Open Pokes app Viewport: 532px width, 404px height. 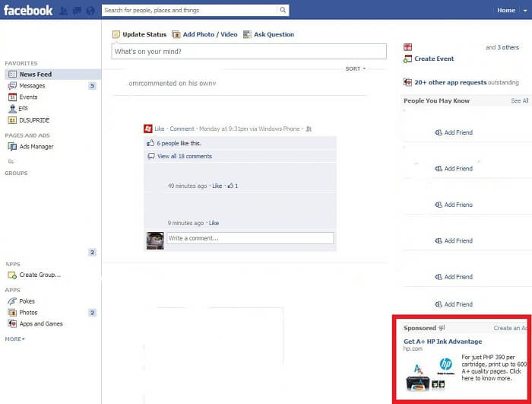pos(27,301)
